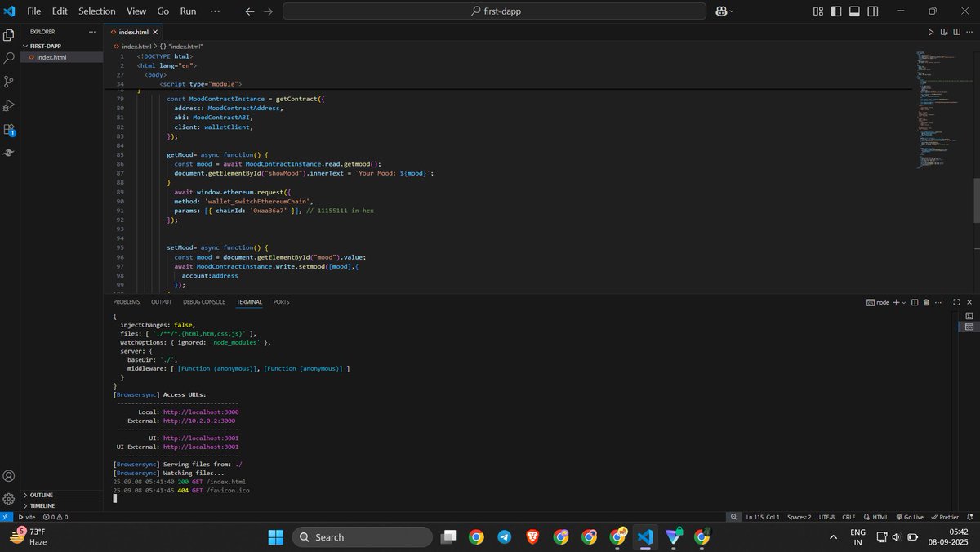Open terminal panel more actions ellipsis
Viewport: 980px width, 552px height.
coord(938,302)
